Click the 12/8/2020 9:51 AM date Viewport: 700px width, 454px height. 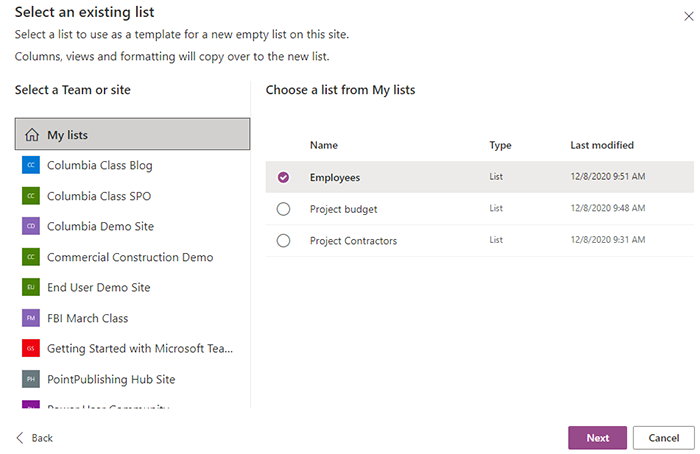[608, 176]
